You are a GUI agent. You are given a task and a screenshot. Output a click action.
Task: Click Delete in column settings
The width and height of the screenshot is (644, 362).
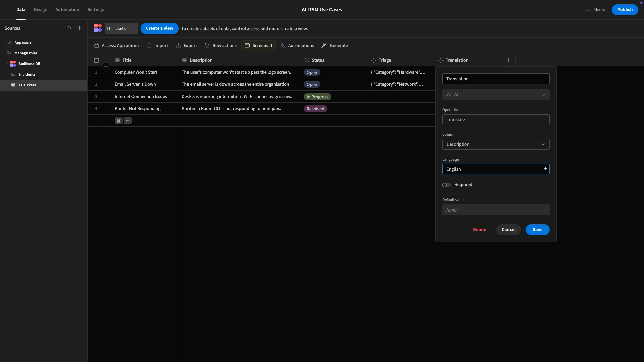[479, 230]
